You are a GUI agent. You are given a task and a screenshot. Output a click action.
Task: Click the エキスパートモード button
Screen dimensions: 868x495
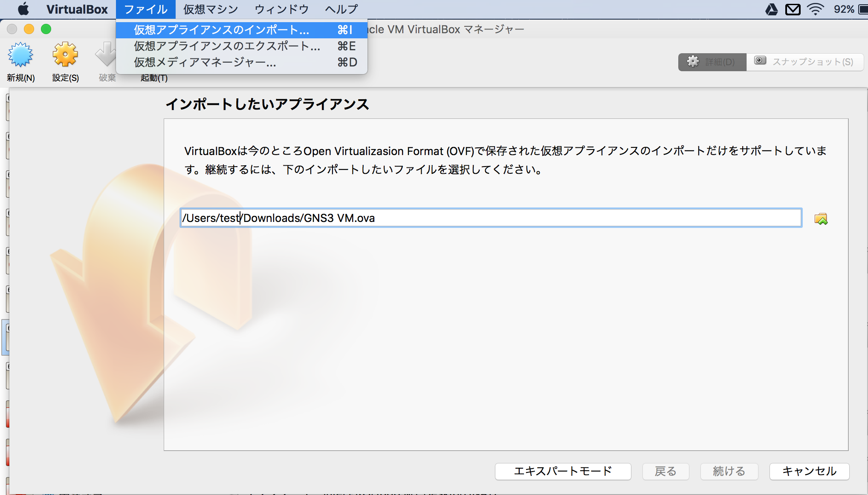pos(563,471)
